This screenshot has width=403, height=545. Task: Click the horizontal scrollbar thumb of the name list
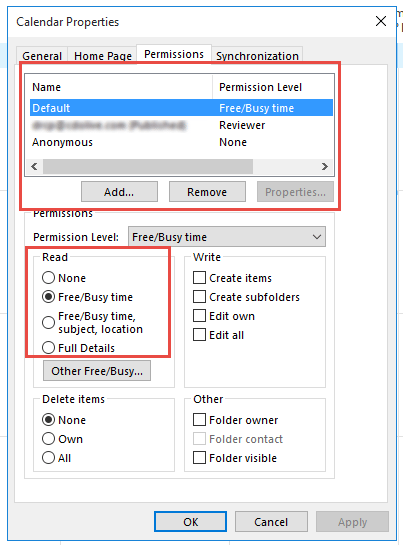(x=148, y=166)
